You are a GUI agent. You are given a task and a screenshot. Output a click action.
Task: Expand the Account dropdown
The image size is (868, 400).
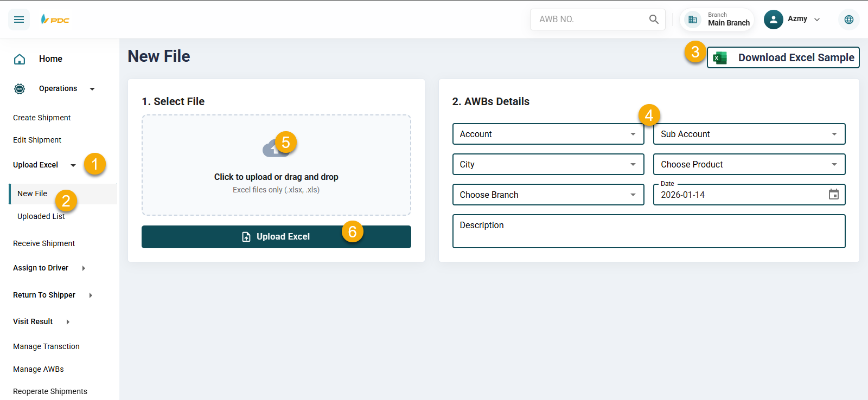548,134
